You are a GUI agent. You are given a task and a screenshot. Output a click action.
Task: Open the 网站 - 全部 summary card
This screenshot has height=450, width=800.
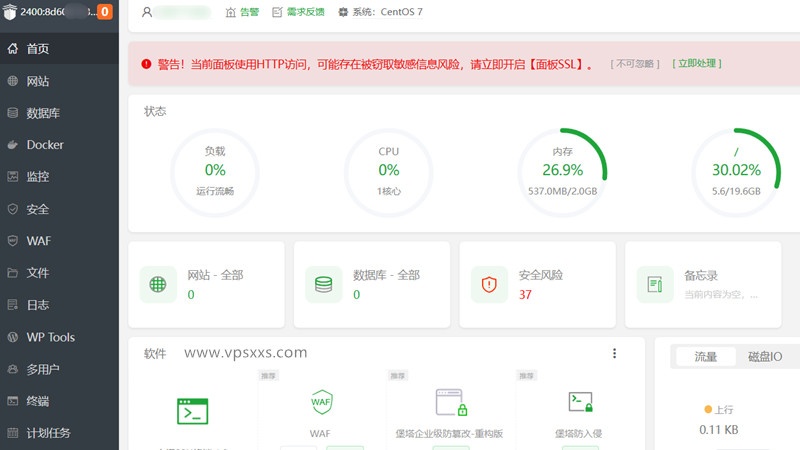click(x=207, y=284)
